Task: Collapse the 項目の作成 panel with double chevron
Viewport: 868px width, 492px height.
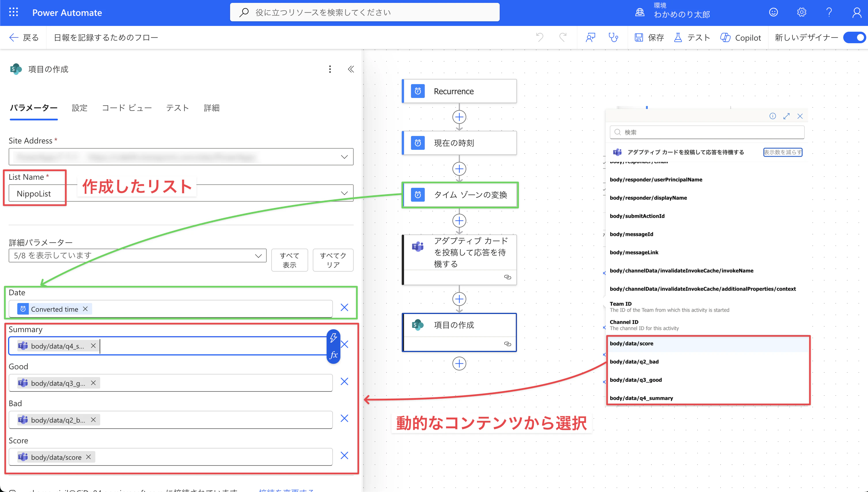Action: pos(351,69)
